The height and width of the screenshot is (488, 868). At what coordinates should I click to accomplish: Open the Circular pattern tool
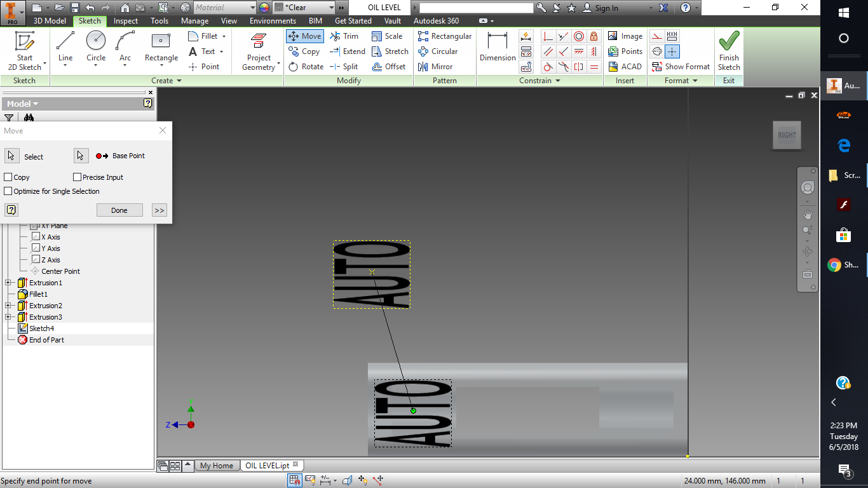(x=438, y=51)
